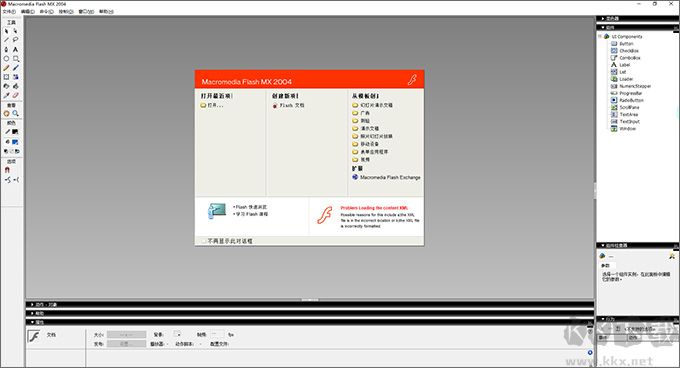Select the Ink Bottle tool

[x=7, y=86]
